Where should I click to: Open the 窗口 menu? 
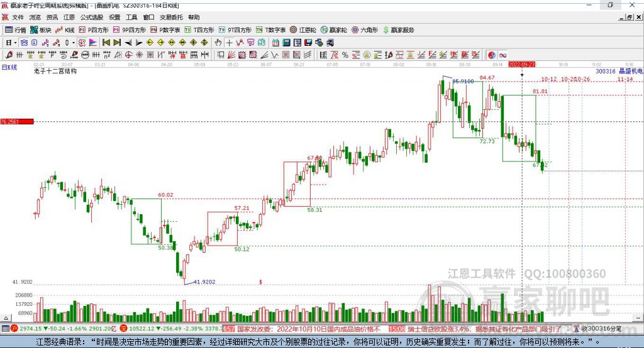pyautogui.click(x=148, y=17)
